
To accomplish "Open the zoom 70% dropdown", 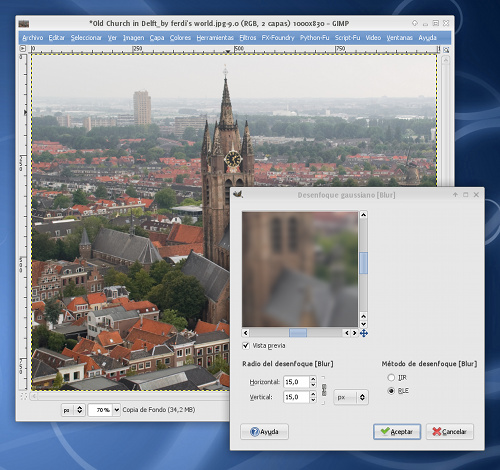I will [x=117, y=410].
